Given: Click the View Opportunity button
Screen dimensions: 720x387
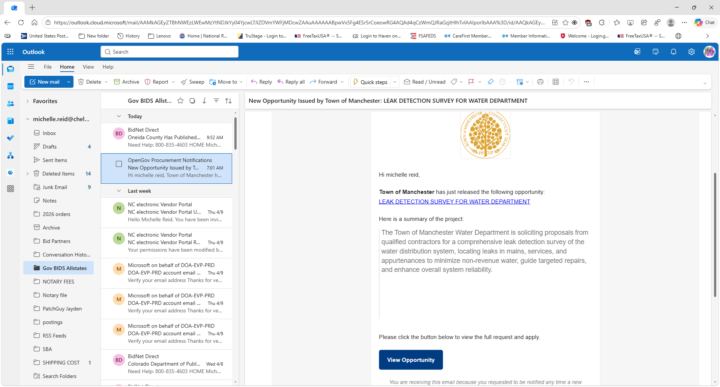Looking at the screenshot, I should (x=411, y=360).
